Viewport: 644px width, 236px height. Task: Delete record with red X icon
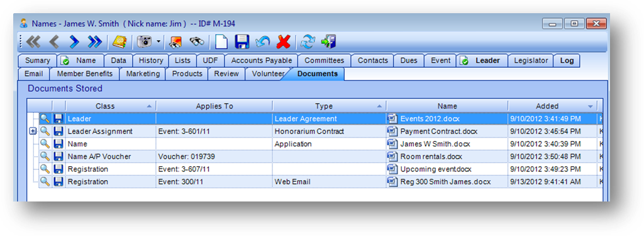click(x=284, y=41)
